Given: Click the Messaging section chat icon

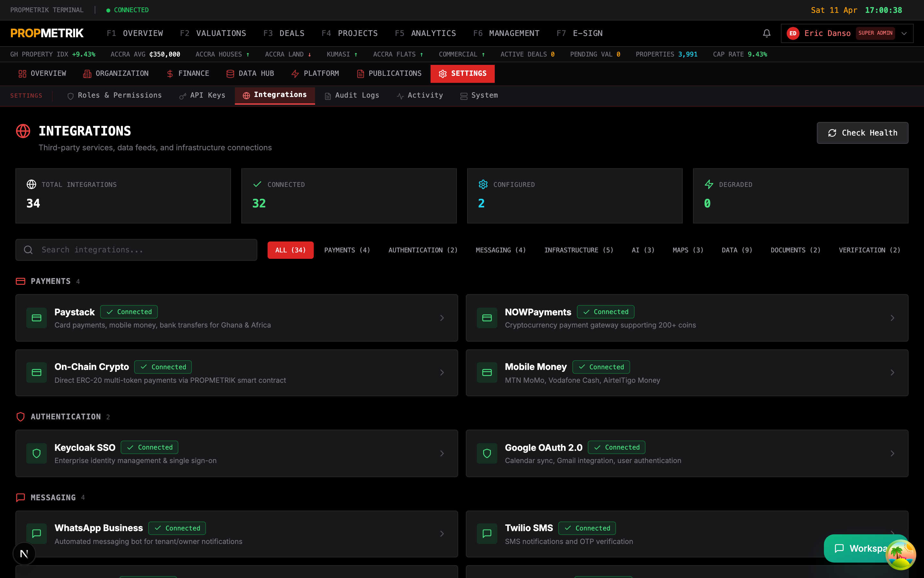Looking at the screenshot, I should [x=21, y=497].
